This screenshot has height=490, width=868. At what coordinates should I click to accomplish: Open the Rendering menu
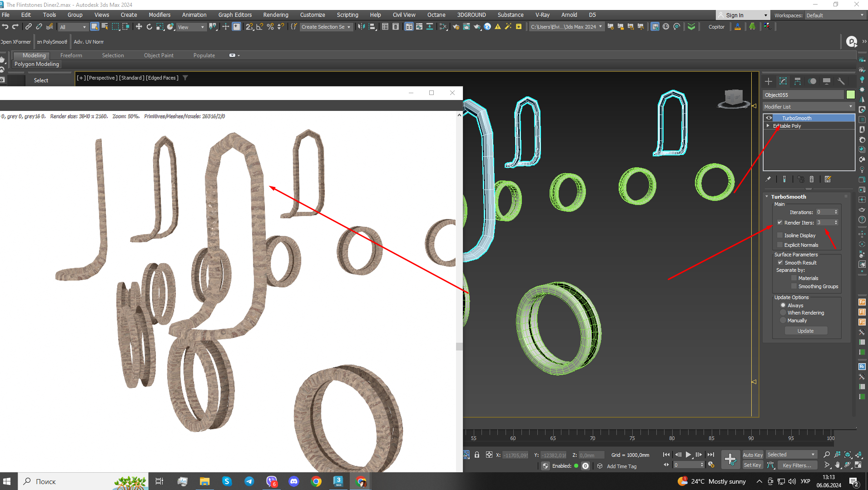276,15
